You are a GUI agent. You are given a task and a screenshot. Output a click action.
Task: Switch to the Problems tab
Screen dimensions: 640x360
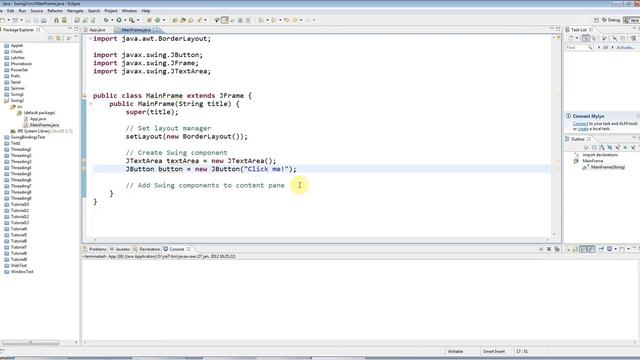pyautogui.click(x=95, y=249)
